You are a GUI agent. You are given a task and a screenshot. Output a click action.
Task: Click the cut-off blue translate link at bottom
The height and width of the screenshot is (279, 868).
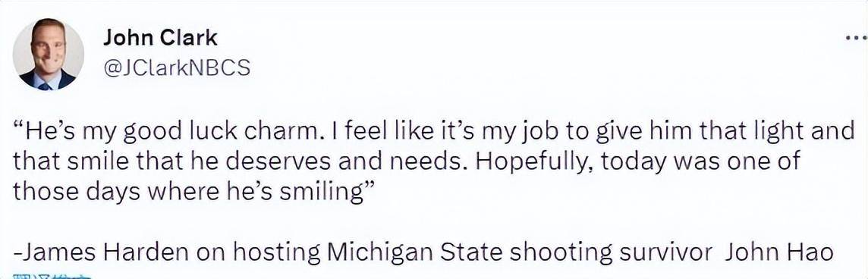[51, 276]
